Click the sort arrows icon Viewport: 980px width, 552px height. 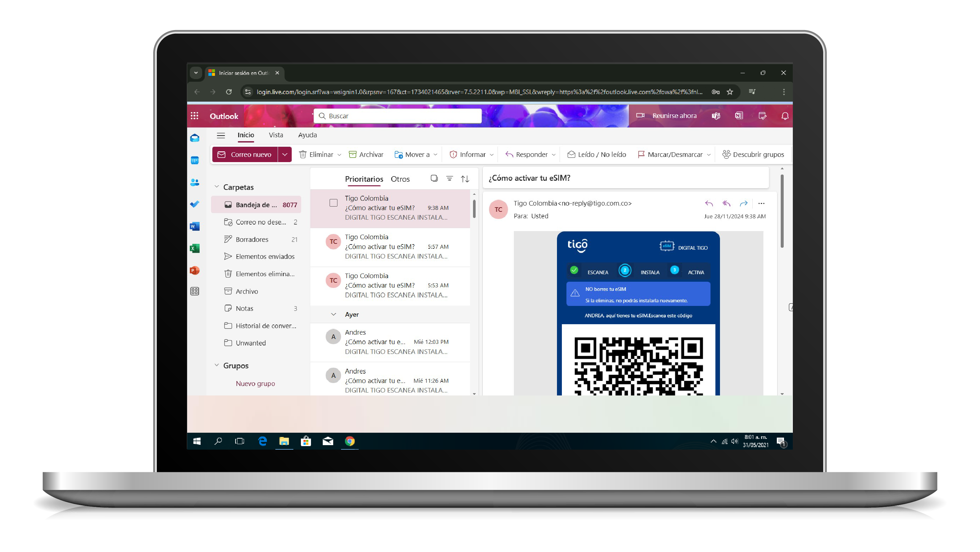pyautogui.click(x=465, y=179)
